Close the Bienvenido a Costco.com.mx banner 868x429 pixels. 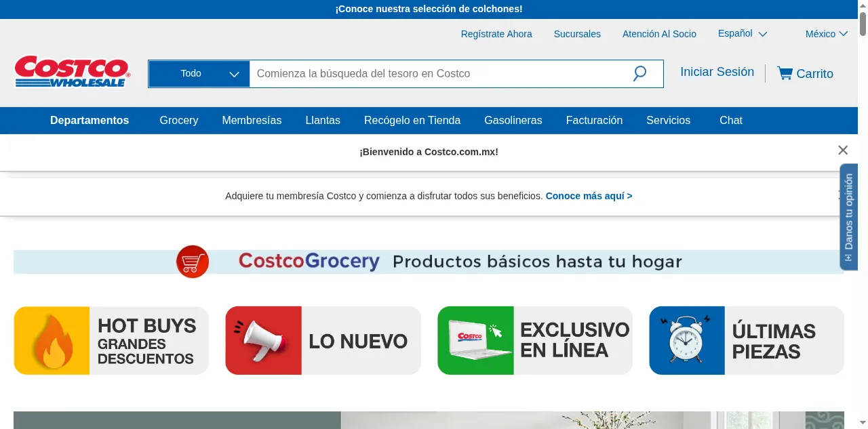(x=842, y=150)
